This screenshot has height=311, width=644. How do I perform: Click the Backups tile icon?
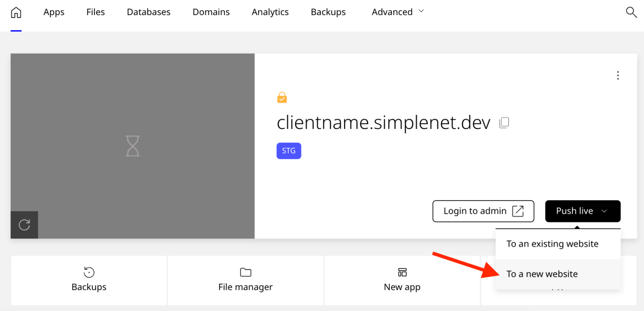tap(89, 272)
